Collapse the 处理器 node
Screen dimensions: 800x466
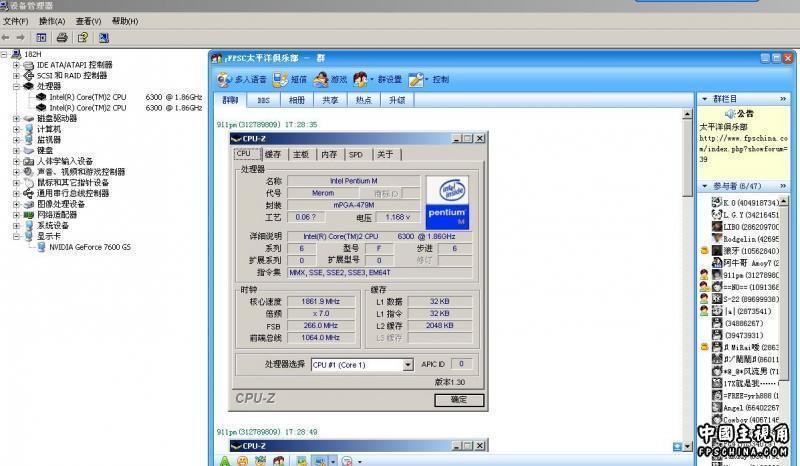click(16, 86)
